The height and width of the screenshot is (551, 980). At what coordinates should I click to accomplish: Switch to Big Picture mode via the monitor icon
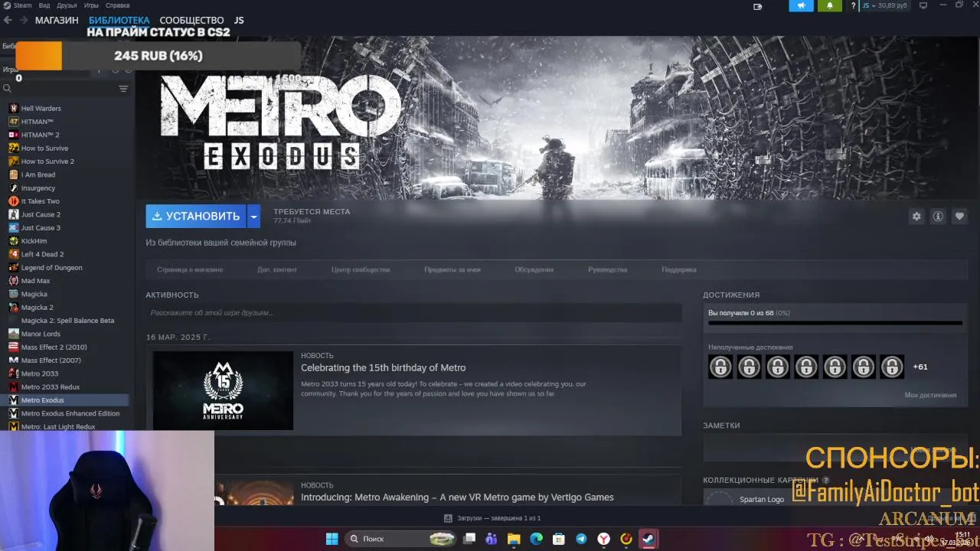click(x=923, y=5)
